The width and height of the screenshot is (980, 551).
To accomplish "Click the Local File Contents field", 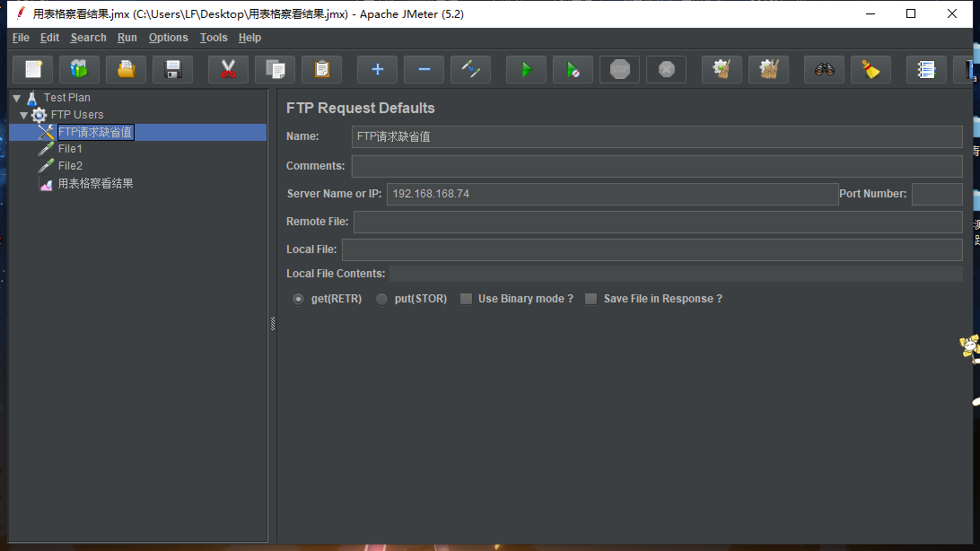I will [x=676, y=274].
